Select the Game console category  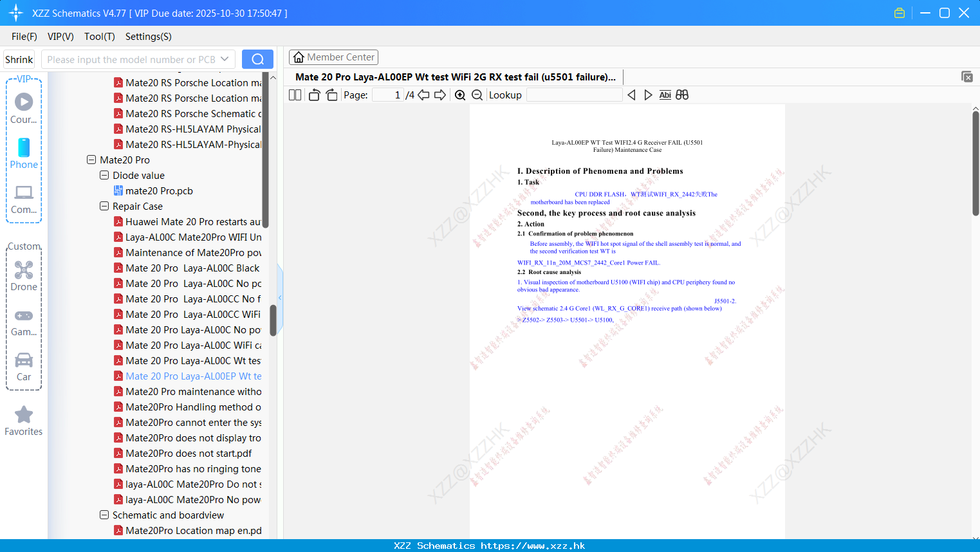pos(24,322)
